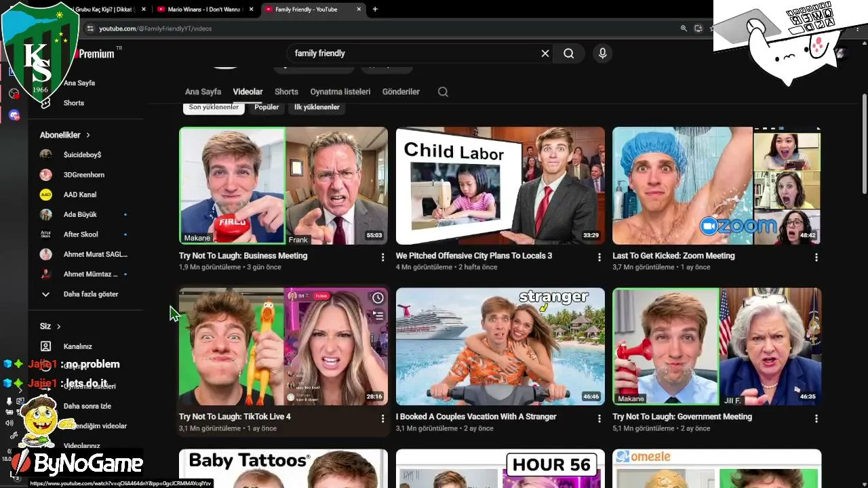This screenshot has height=488, width=868.
Task: Open the Oynatma listeleri channel tab
Action: click(x=340, y=91)
